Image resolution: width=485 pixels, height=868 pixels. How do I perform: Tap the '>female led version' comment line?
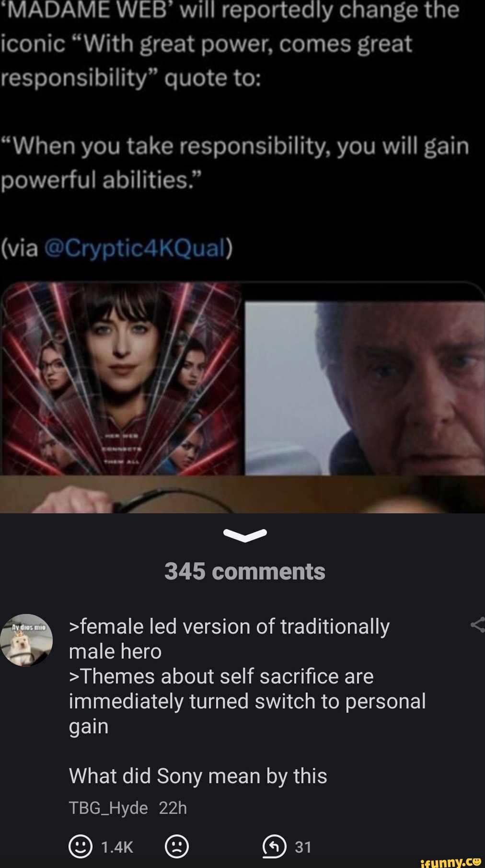(x=229, y=627)
